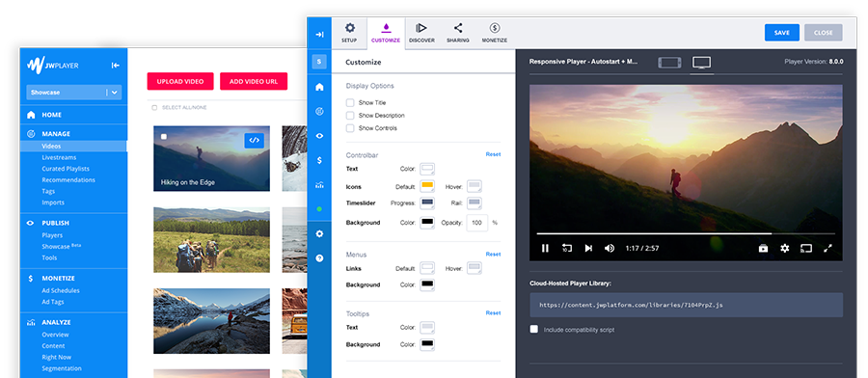
Task: Open the Sharing tab
Action: (458, 33)
